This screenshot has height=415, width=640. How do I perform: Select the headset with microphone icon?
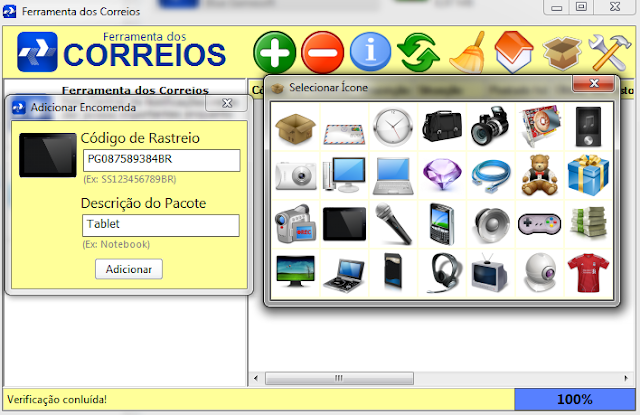444,273
